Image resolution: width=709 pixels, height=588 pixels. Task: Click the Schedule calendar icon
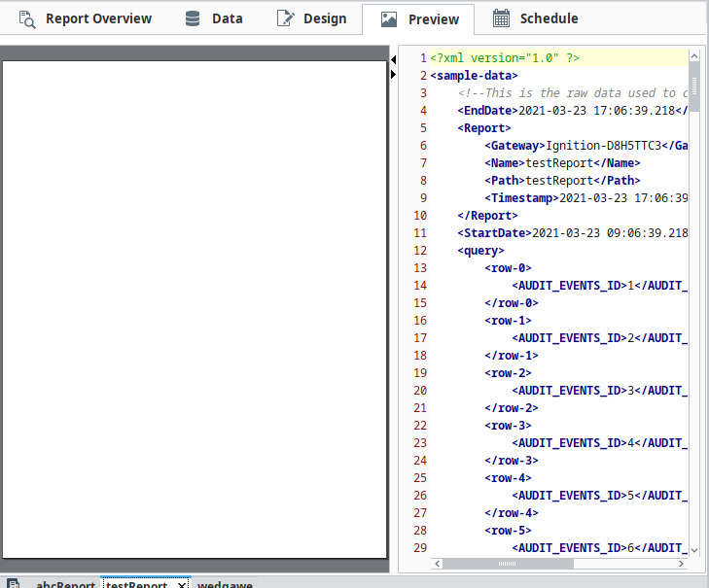(501, 18)
